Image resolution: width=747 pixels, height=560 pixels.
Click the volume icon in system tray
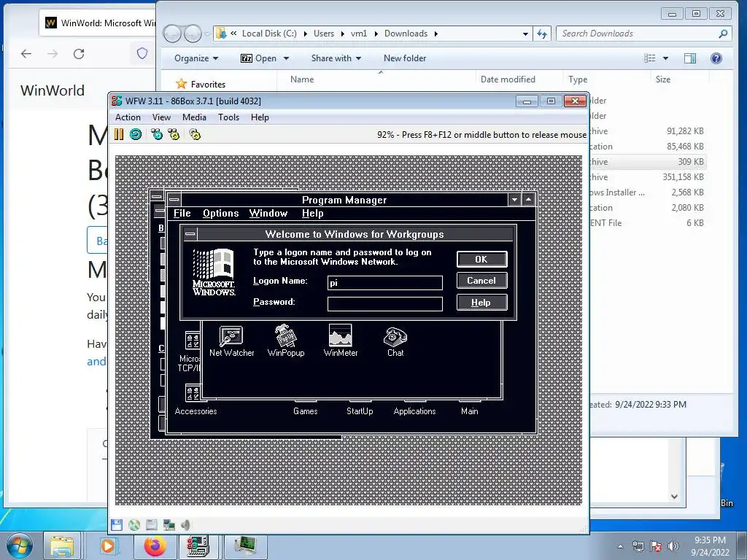tap(673, 545)
